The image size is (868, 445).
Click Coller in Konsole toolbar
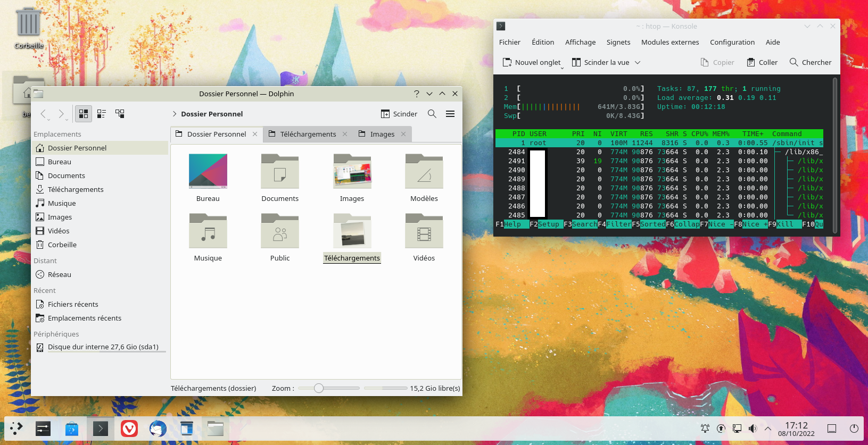762,62
